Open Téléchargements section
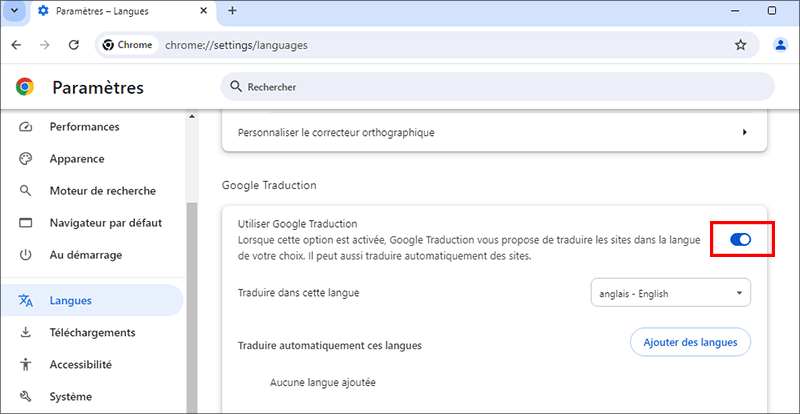The height and width of the screenshot is (414, 800). pyautogui.click(x=92, y=332)
